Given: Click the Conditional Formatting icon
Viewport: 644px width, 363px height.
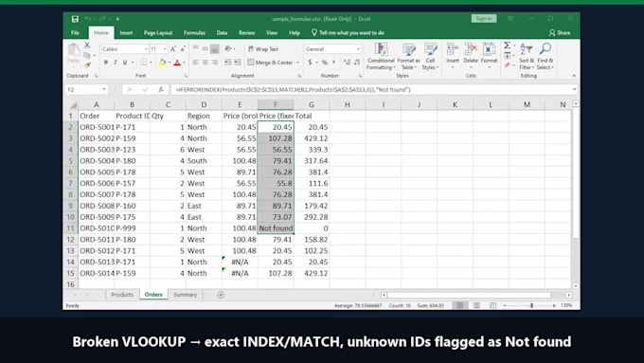Looking at the screenshot, I should coord(381,49).
